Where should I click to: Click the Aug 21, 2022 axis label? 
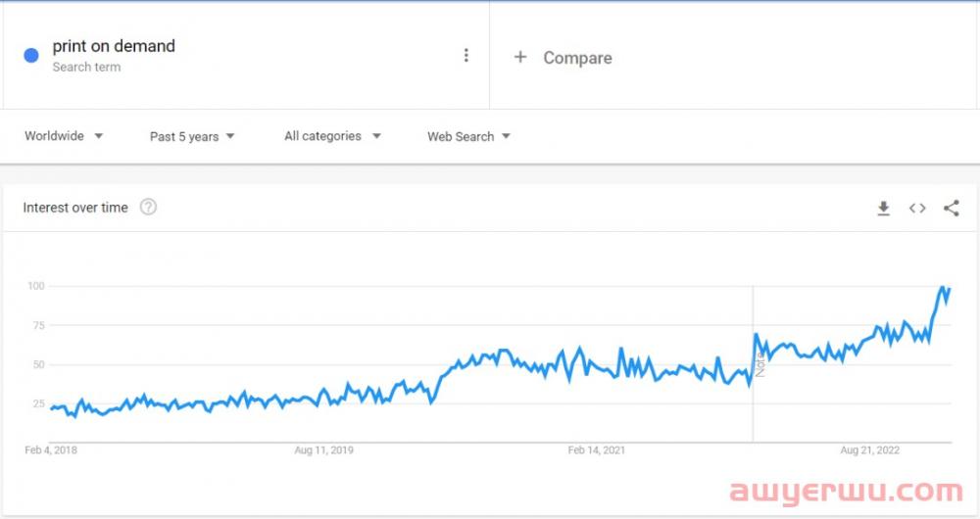[869, 449]
